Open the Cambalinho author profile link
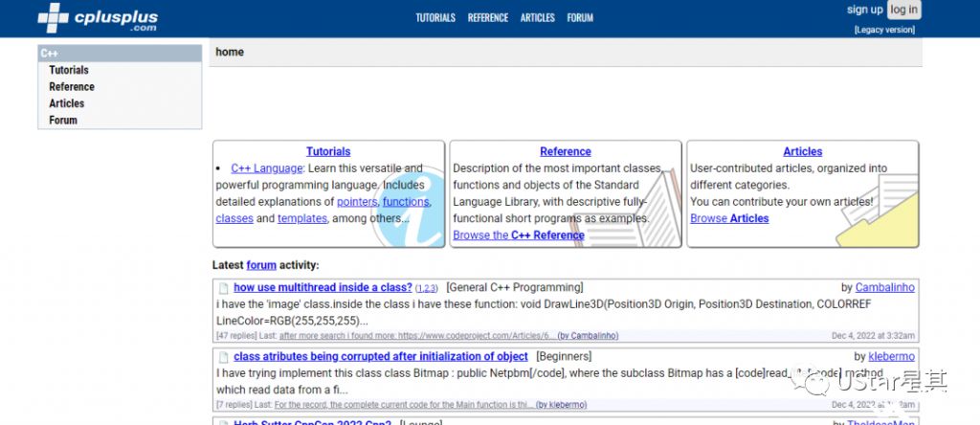 tap(885, 287)
